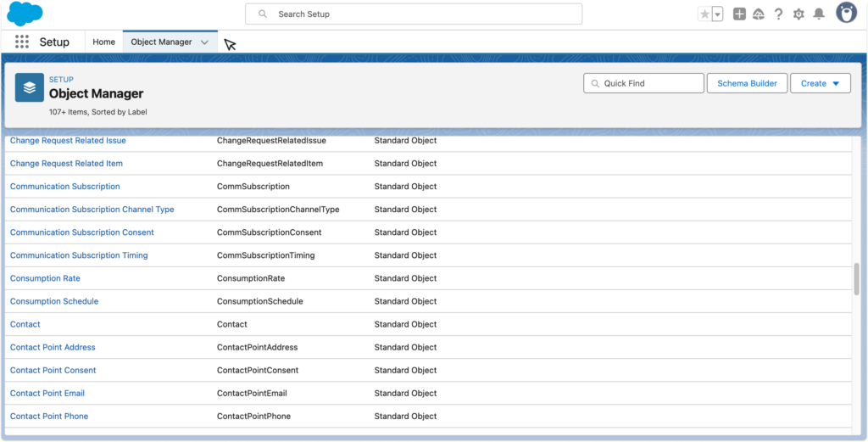Click the favorites star icon
Screen dimensions: 868x442
(704, 14)
